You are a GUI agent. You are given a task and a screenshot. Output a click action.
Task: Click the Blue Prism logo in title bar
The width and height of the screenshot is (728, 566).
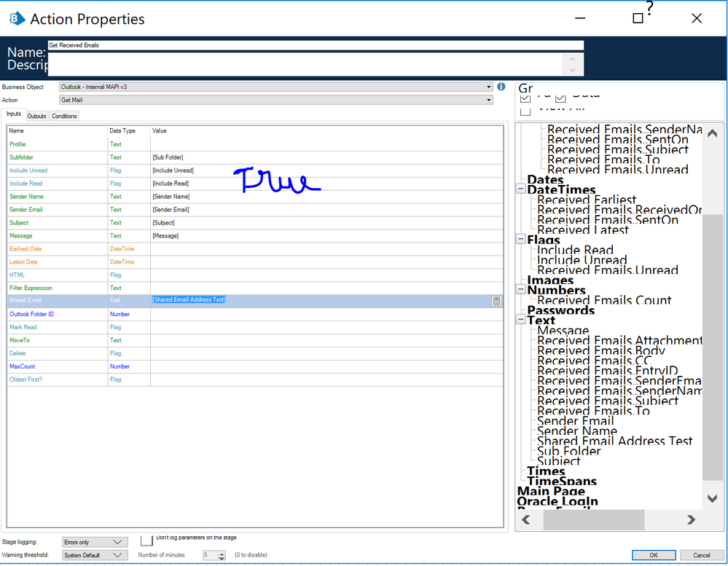tap(17, 18)
